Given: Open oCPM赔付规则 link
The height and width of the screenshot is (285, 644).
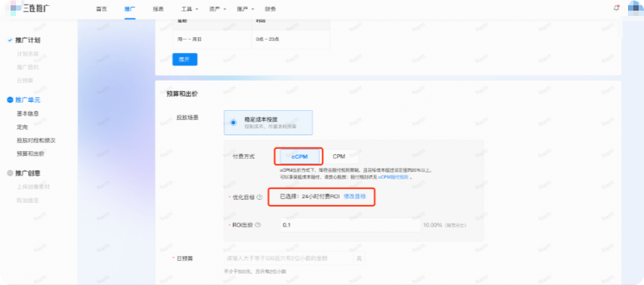Looking at the screenshot, I should [393, 177].
